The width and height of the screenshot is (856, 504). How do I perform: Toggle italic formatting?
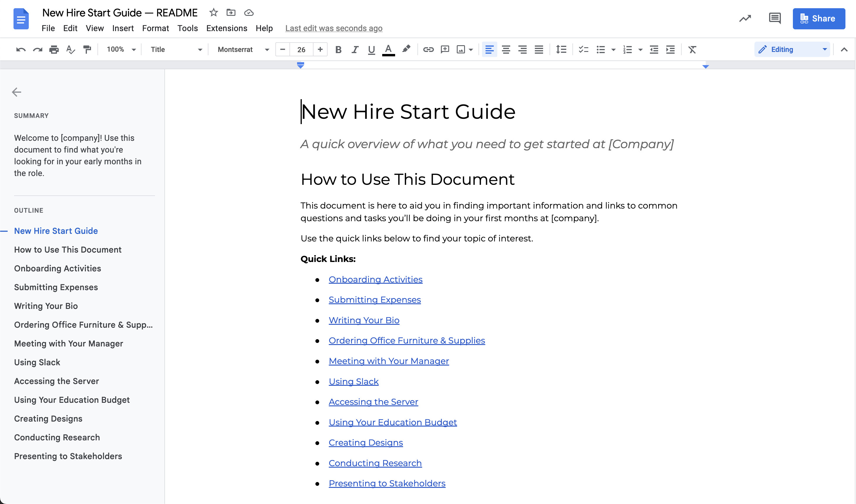[x=355, y=50]
